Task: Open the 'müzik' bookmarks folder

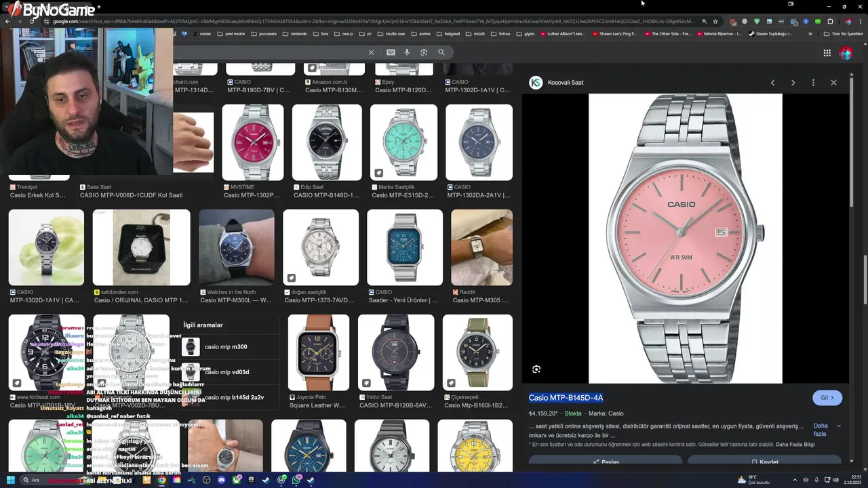Action: click(475, 34)
